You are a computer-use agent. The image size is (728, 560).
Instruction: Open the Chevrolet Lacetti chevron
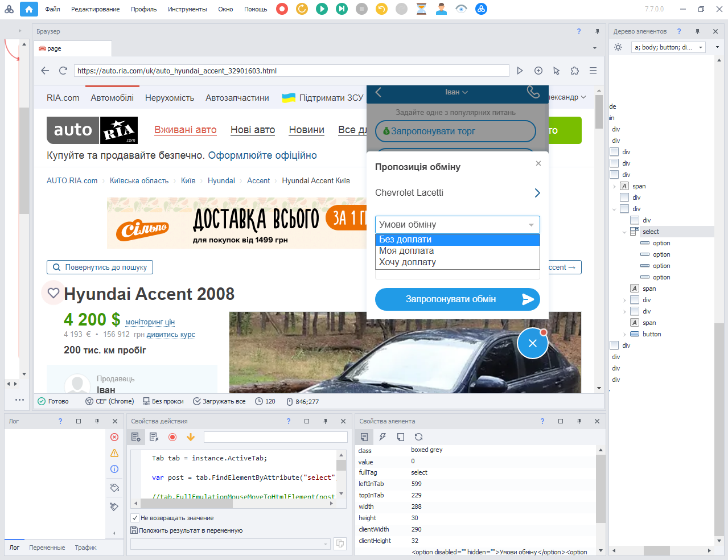coord(537,193)
